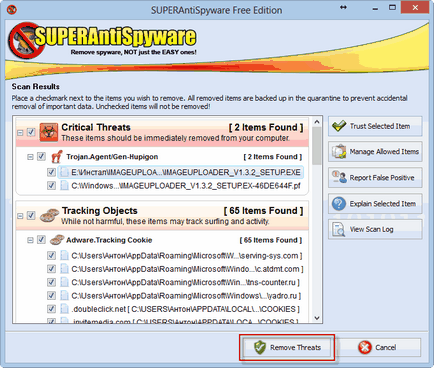The image size is (434, 368).
Task: Click the blue question mark Explain icon
Action: (339, 203)
